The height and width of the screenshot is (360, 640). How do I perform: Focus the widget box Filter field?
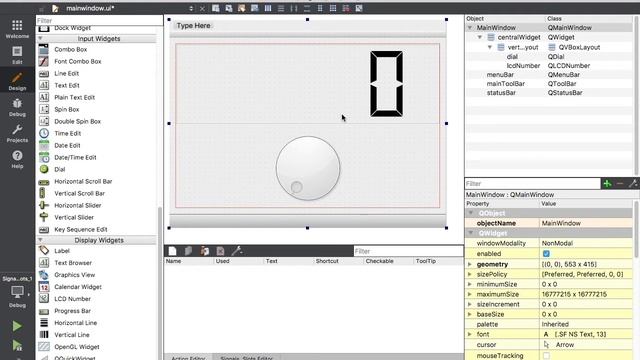(x=99, y=20)
